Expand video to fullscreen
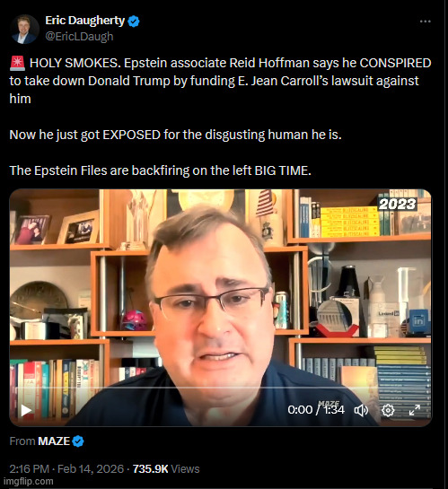 (415, 410)
